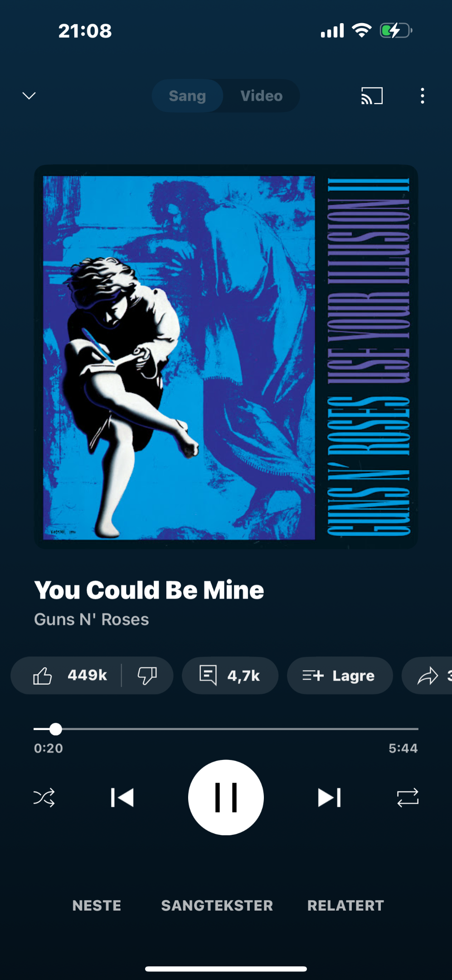Seek on the song progress bar
Screen dimensions: 452x980
[x=226, y=729]
